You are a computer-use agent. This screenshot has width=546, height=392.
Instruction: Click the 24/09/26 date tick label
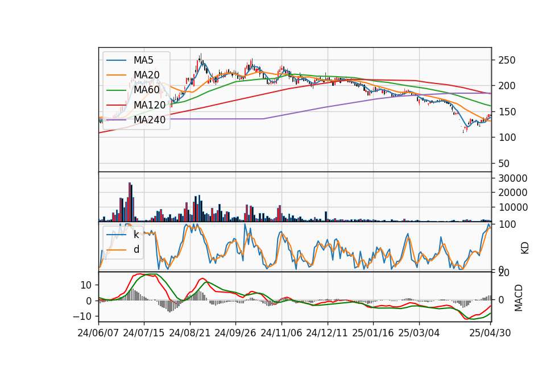[x=235, y=333]
